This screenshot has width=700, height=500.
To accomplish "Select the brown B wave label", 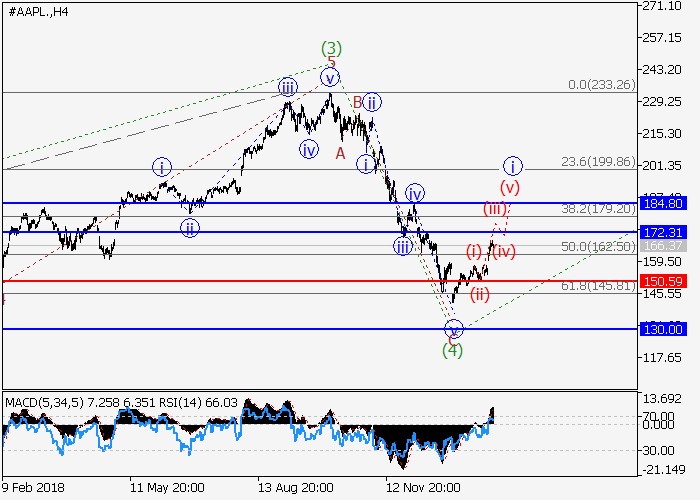I will click(x=357, y=102).
